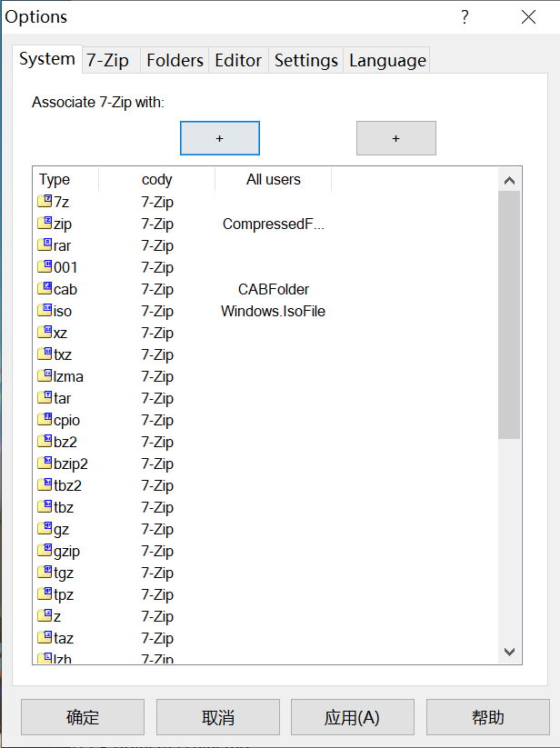The height and width of the screenshot is (748, 560).
Task: Click the 应用(A) apply button
Action: pyautogui.click(x=352, y=717)
